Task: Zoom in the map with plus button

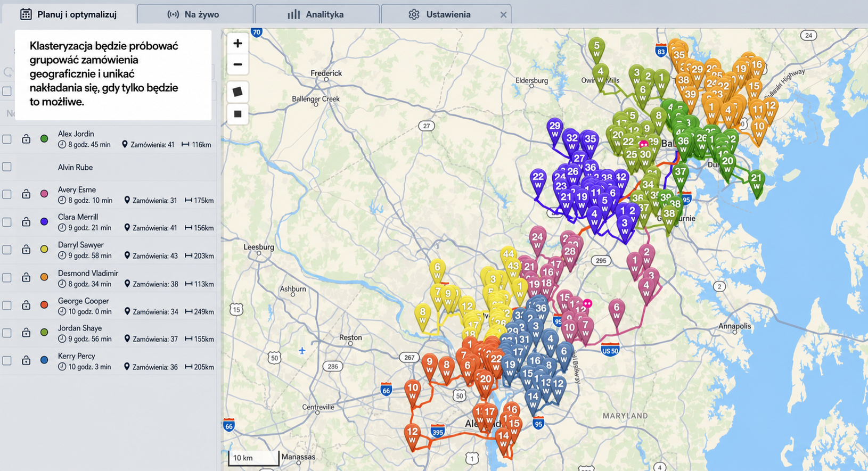Action: click(238, 44)
